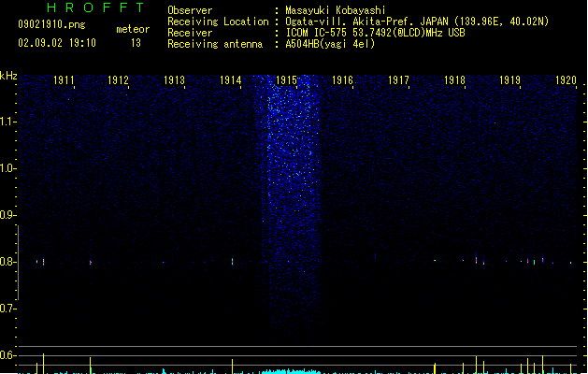Click the 1915 time axis label
The image size is (588, 374).
pyautogui.click(x=286, y=80)
